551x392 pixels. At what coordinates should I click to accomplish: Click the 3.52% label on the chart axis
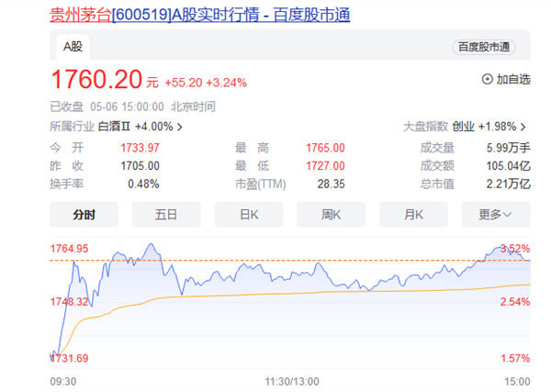pos(515,249)
